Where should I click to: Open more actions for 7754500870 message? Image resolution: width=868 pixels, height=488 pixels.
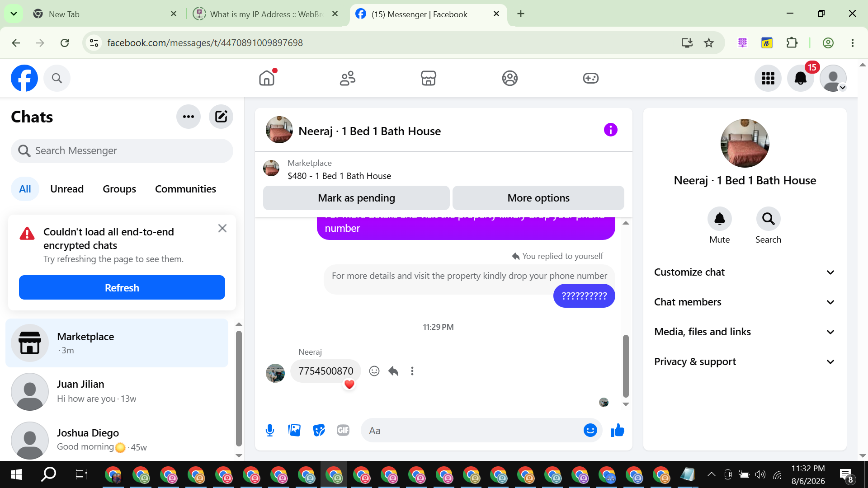412,371
